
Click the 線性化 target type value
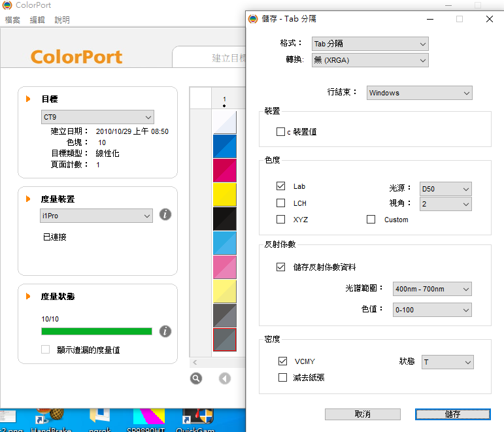click(107, 154)
